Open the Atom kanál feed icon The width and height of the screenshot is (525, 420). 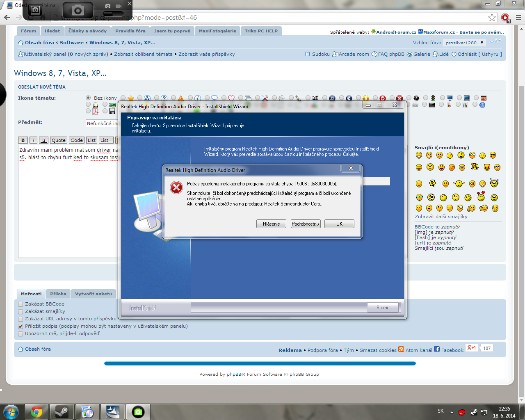[x=401, y=349]
